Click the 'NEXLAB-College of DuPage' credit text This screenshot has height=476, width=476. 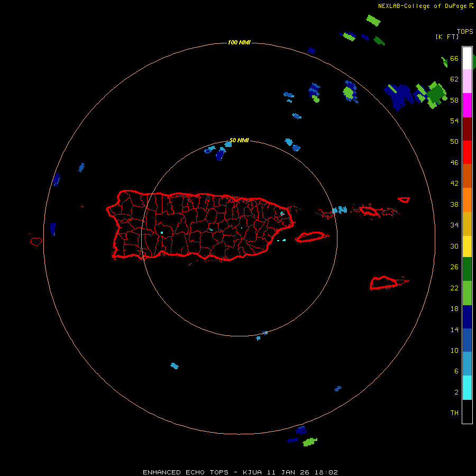423,6
